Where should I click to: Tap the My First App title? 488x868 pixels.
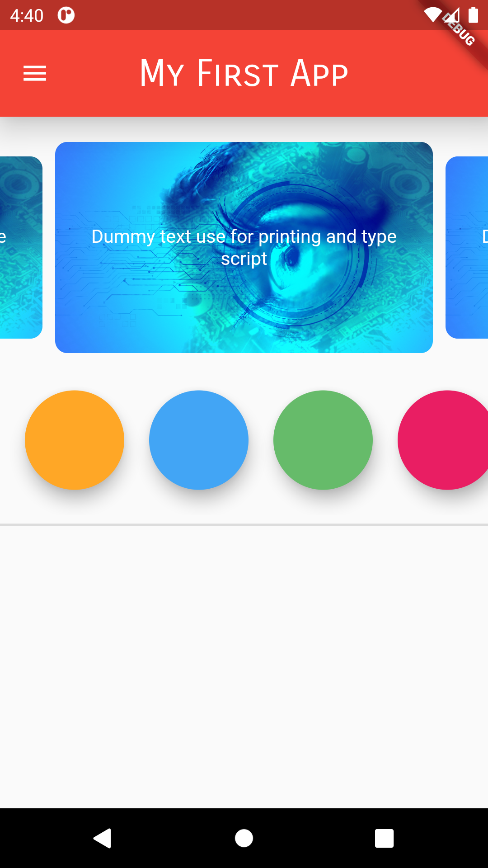point(244,73)
